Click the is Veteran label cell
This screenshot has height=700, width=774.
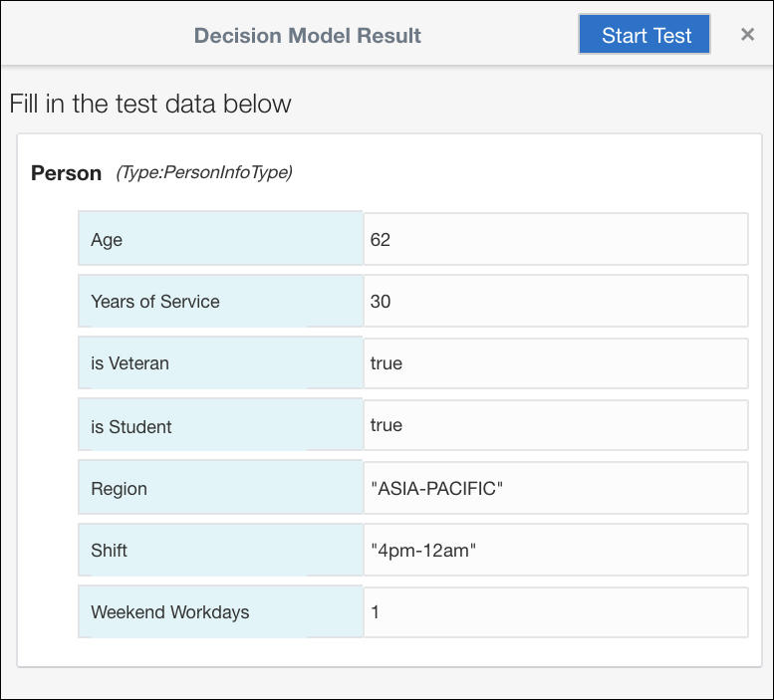[x=220, y=363]
